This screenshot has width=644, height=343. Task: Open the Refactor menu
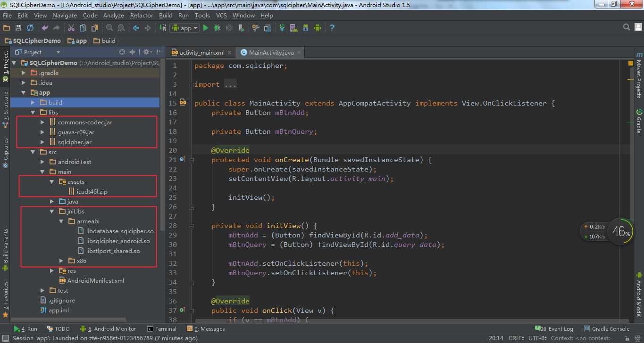click(x=142, y=15)
